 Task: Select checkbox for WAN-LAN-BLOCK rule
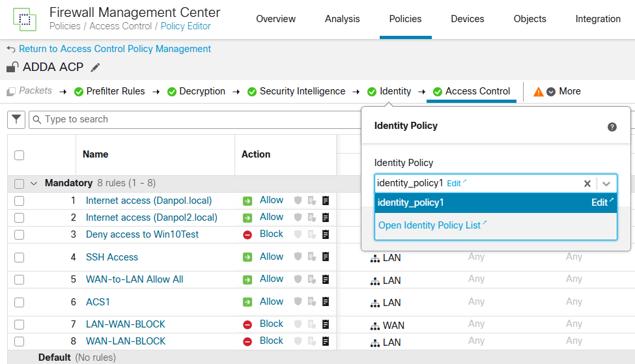19,342
